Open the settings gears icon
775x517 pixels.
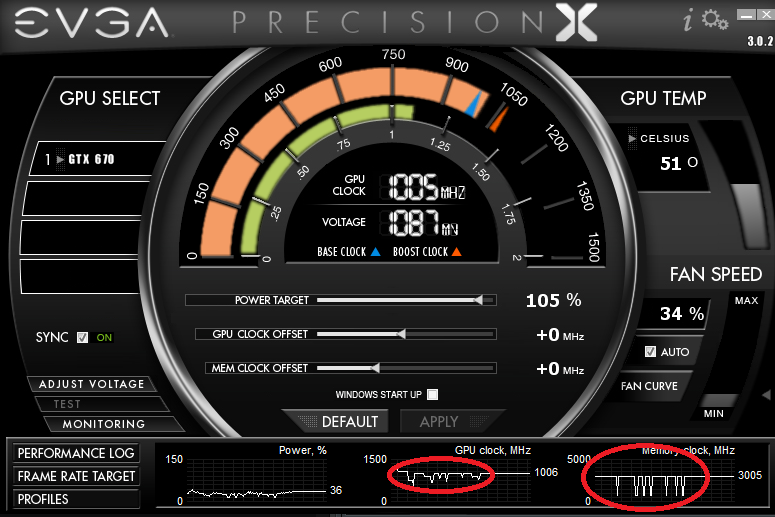715,20
